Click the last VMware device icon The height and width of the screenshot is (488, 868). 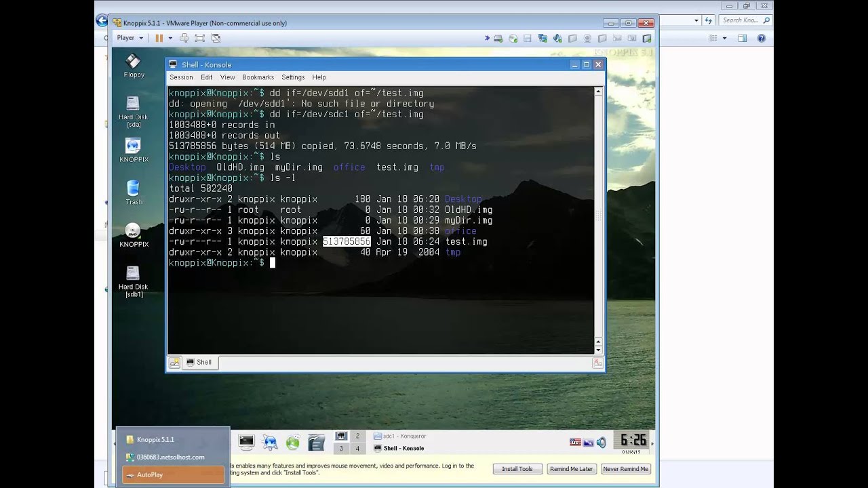click(647, 39)
